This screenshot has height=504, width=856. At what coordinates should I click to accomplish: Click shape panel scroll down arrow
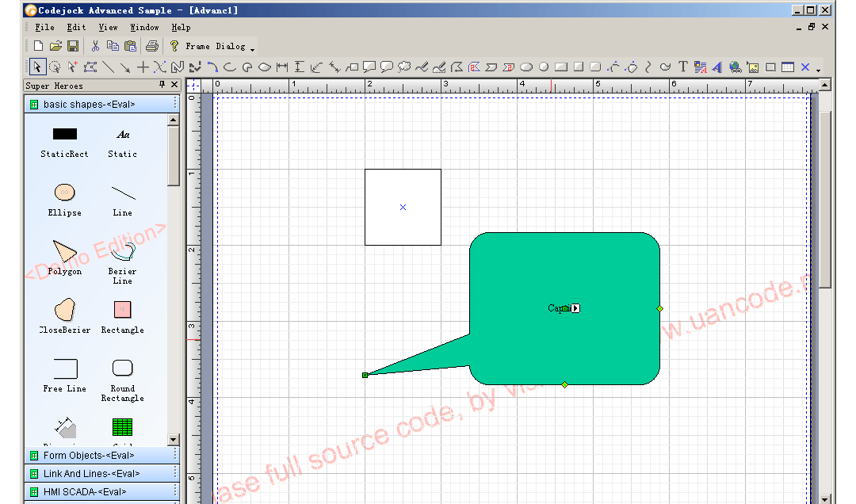pos(173,440)
